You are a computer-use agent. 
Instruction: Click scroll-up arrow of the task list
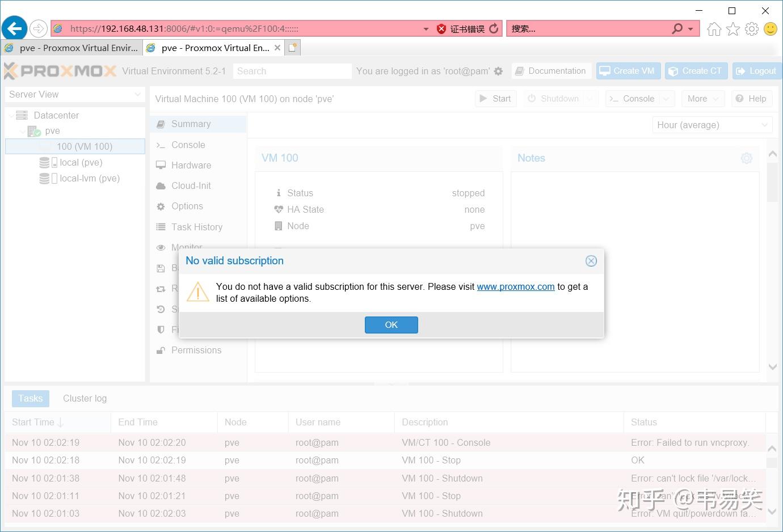[x=772, y=449]
